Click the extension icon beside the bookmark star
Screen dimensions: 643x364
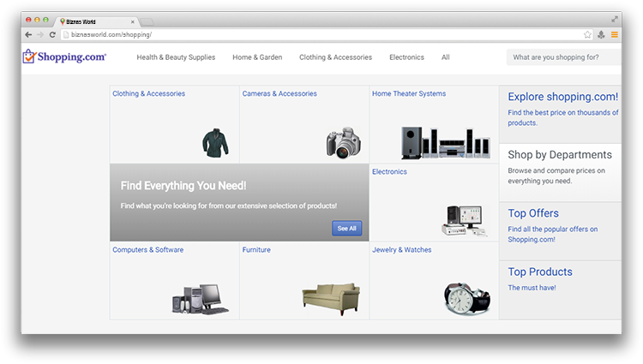(601, 34)
